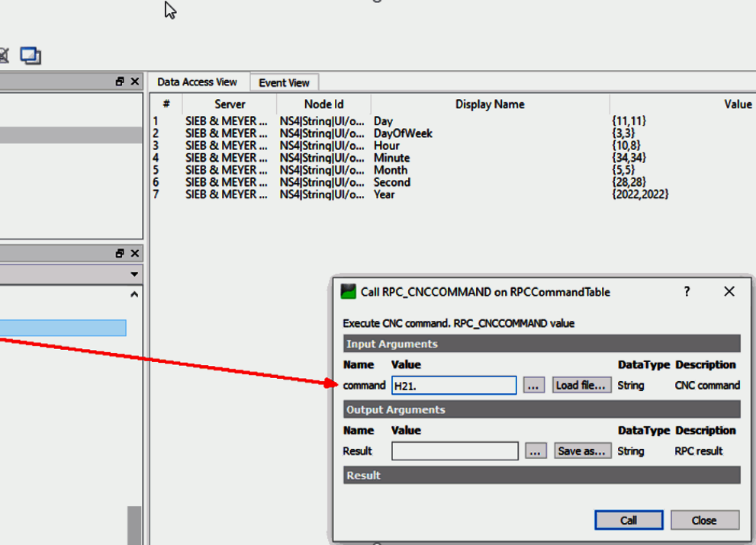The image size is (756, 545).
Task: Click the overlapping windows toolbar icon
Action: [31, 56]
